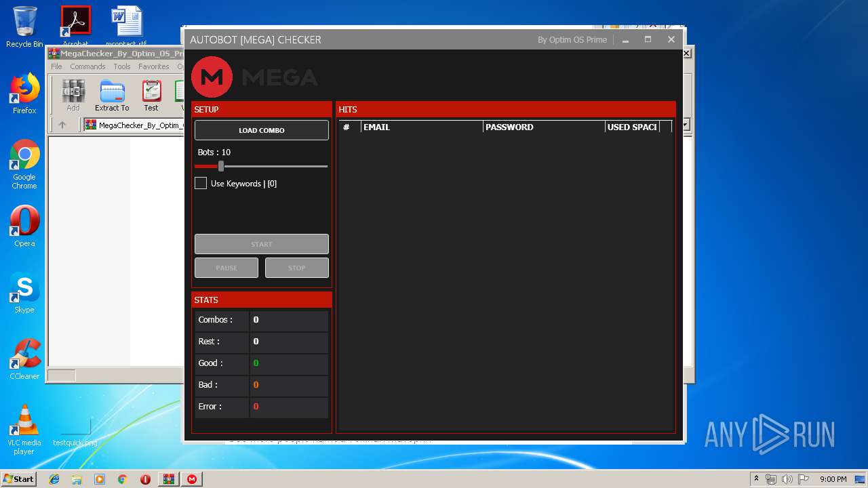Open Favorites menu in WinRAR window
Screen dimensions: 868x488
point(154,66)
